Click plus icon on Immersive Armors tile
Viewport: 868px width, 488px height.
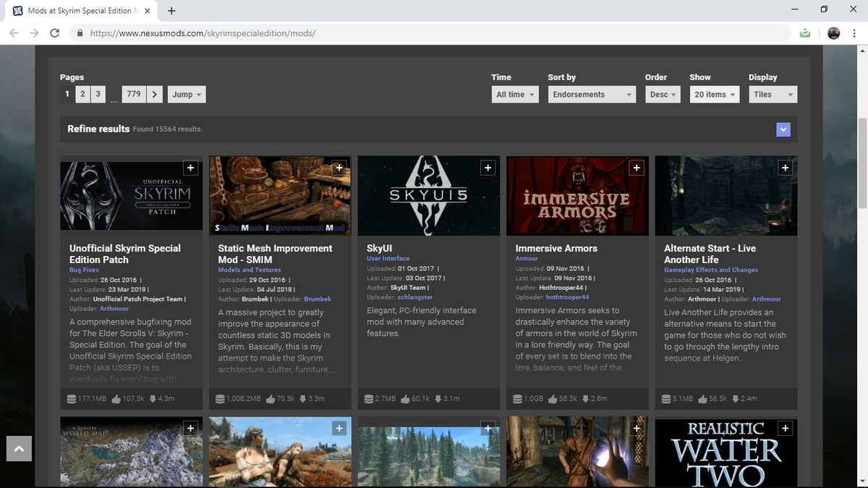point(637,167)
